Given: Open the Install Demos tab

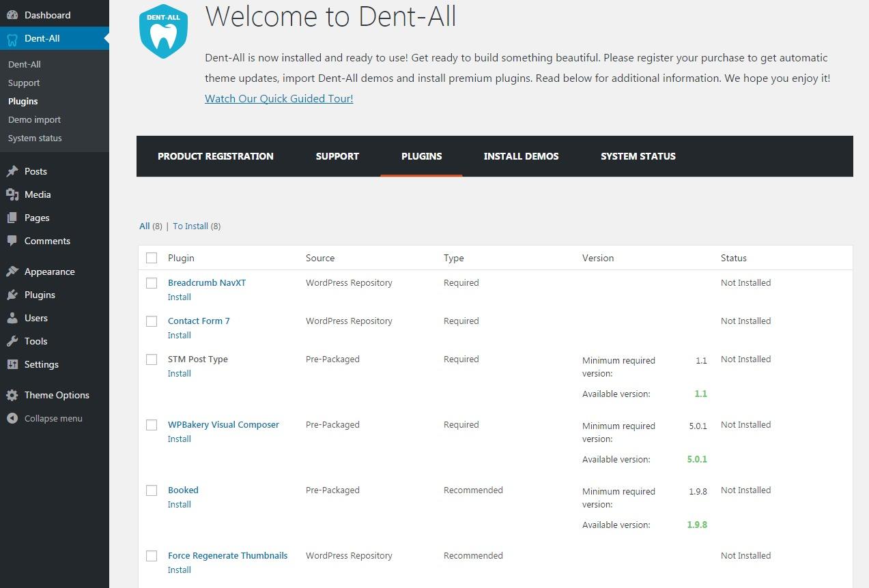Looking at the screenshot, I should (x=521, y=156).
